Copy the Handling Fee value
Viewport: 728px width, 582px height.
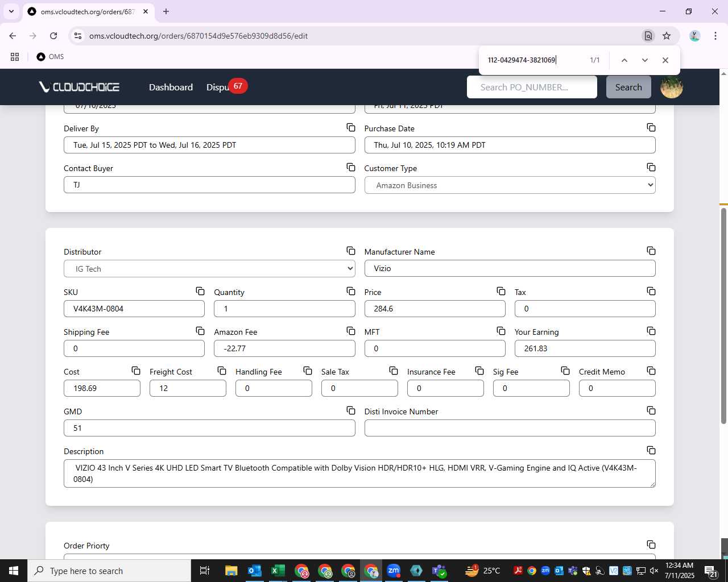(308, 371)
